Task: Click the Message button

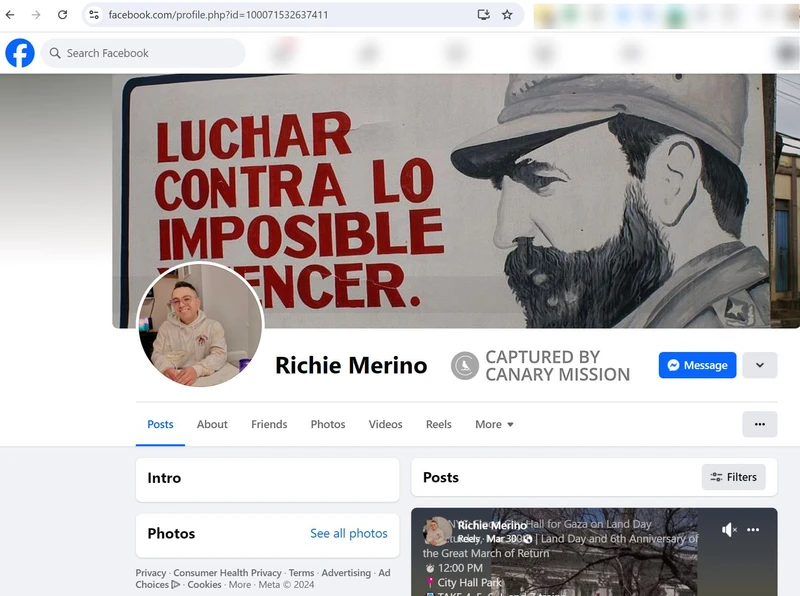Action: (x=697, y=365)
